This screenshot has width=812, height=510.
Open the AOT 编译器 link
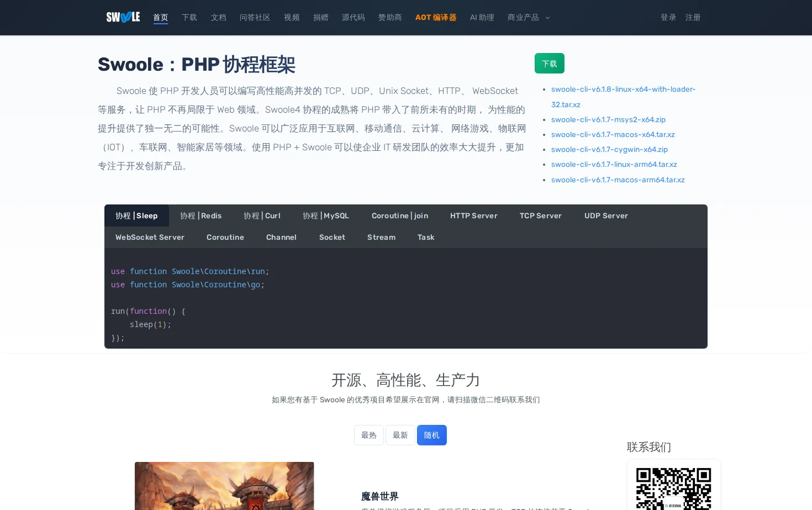pyautogui.click(x=436, y=18)
